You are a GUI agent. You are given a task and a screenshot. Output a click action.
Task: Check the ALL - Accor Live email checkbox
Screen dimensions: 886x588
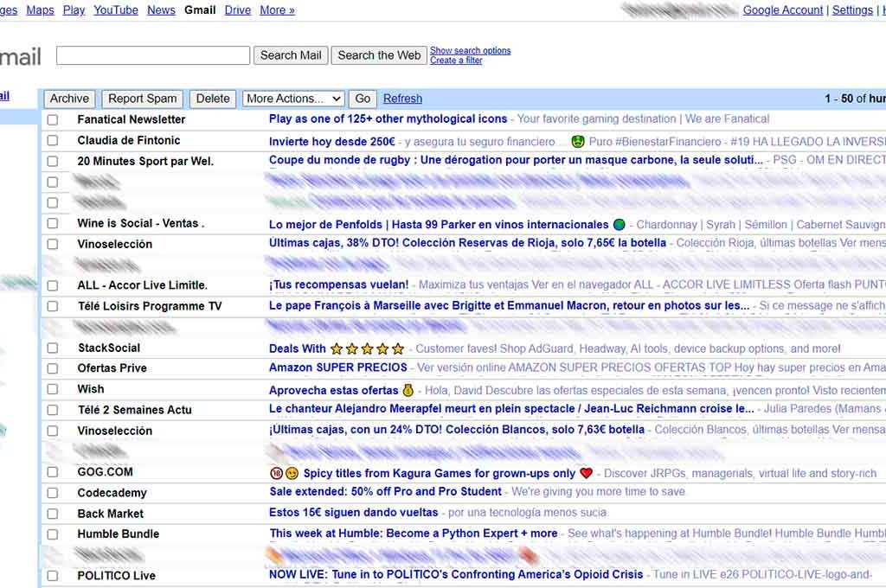click(53, 286)
